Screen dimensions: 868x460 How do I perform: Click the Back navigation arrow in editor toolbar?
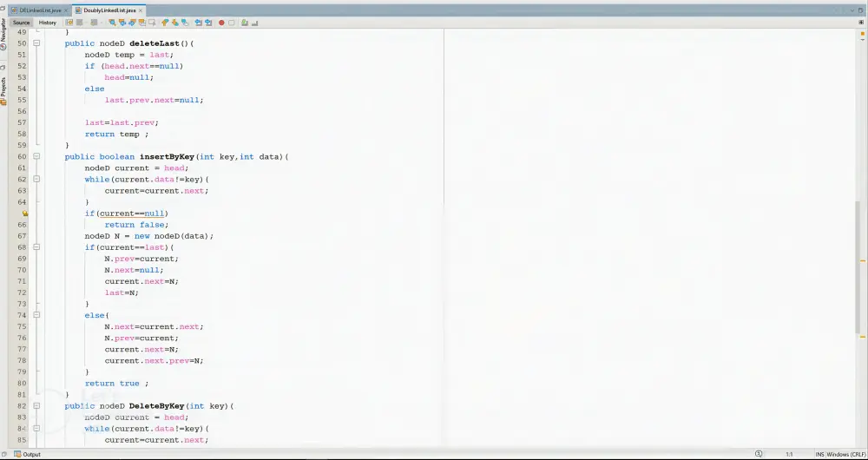80,23
